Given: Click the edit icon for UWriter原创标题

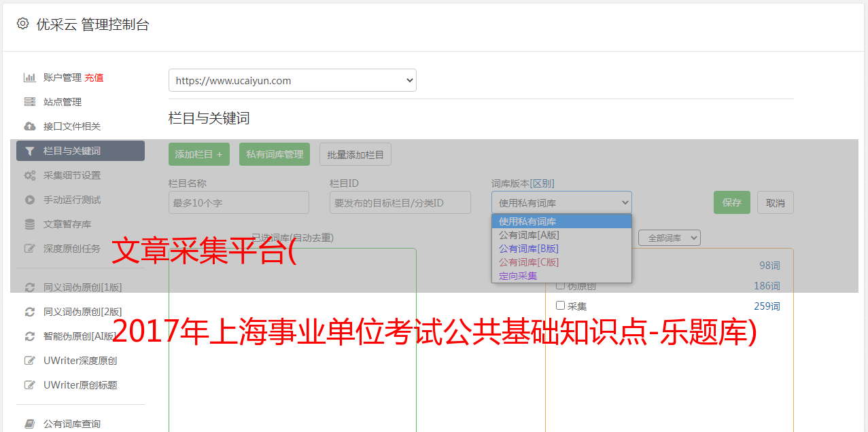Looking at the screenshot, I should pyautogui.click(x=30, y=385).
